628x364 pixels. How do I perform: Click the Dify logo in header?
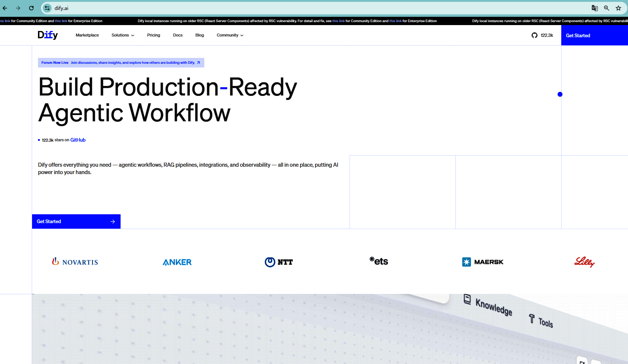[x=48, y=35]
